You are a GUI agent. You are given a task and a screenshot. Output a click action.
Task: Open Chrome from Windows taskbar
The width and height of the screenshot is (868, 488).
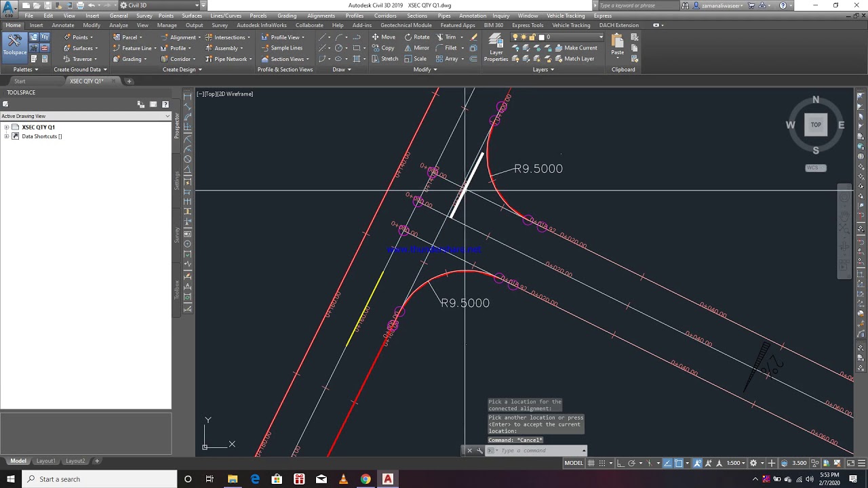point(366,479)
